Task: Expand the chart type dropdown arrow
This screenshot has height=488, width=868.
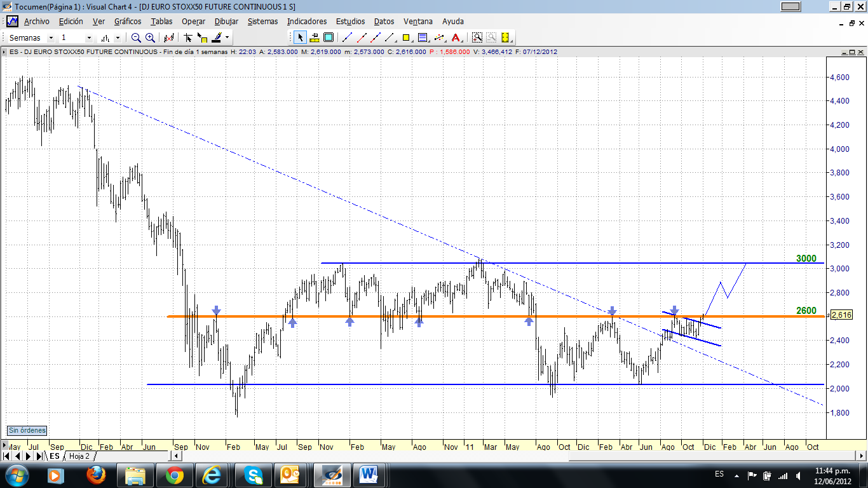Action: (118, 38)
